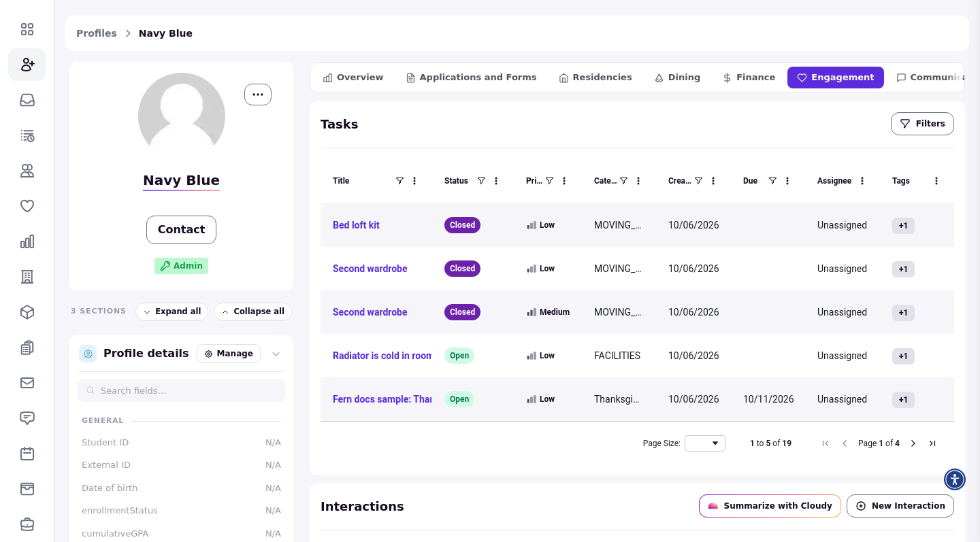This screenshot has width=980, height=542.
Task: Open the three-dot profile options menu
Action: (258, 95)
